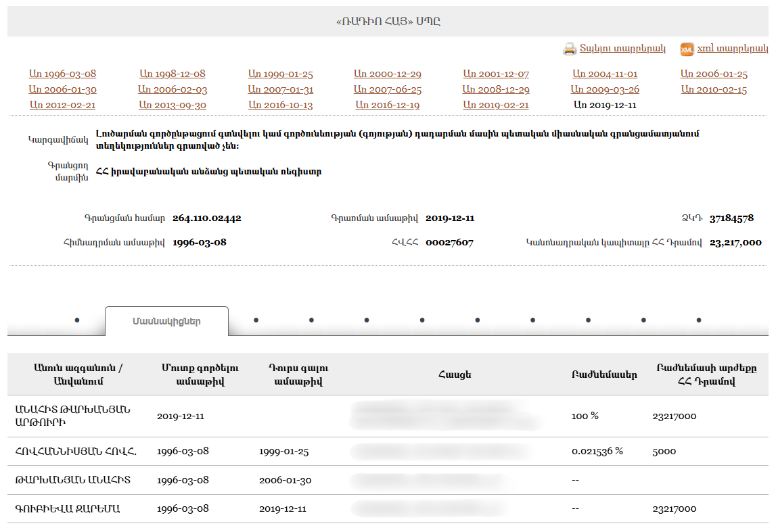Open the 2007-06-25 history entry

point(387,90)
